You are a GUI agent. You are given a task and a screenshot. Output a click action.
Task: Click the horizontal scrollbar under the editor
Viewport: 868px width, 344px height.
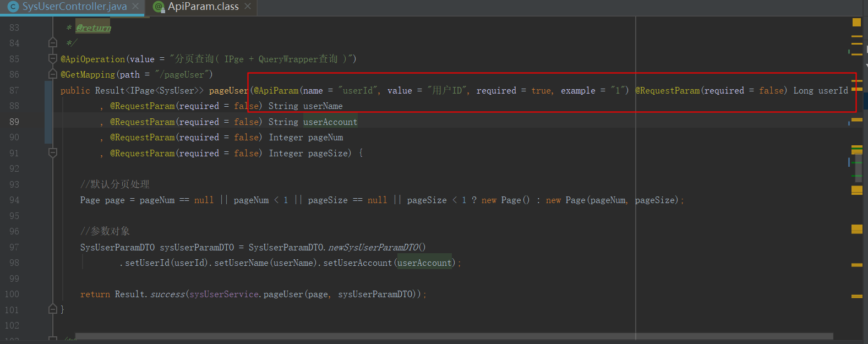tap(454, 336)
